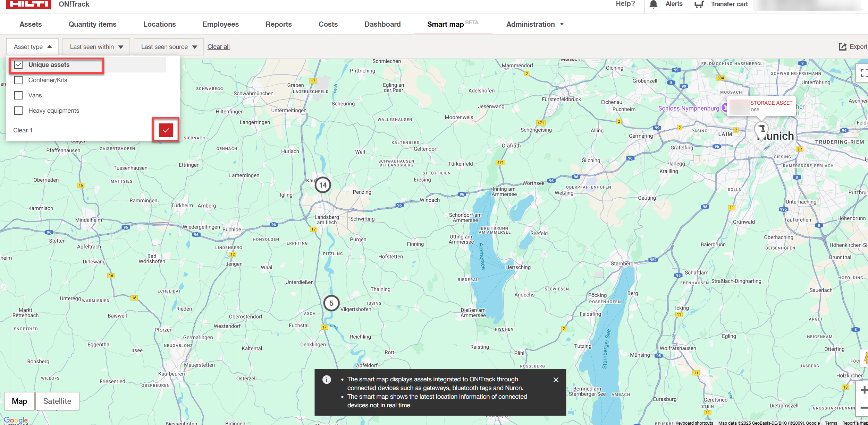This screenshot has height=425, width=868.
Task: Zoom in on the map with plus button
Action: [x=863, y=390]
